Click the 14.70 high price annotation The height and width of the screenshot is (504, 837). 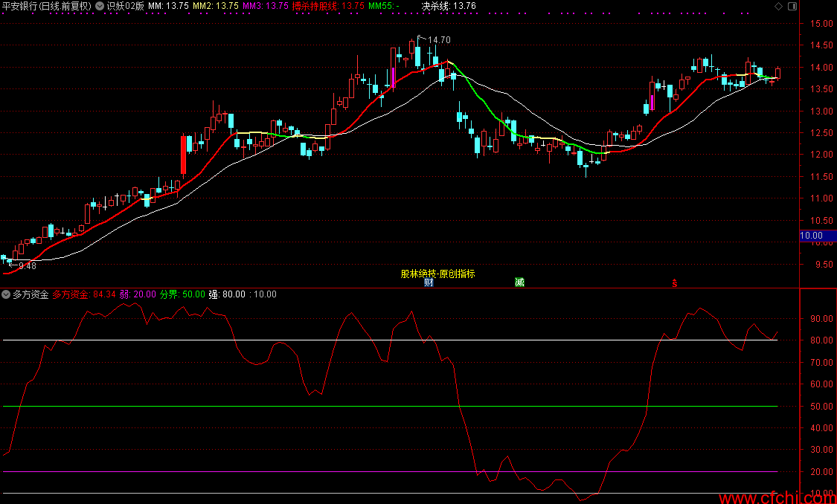(x=439, y=40)
